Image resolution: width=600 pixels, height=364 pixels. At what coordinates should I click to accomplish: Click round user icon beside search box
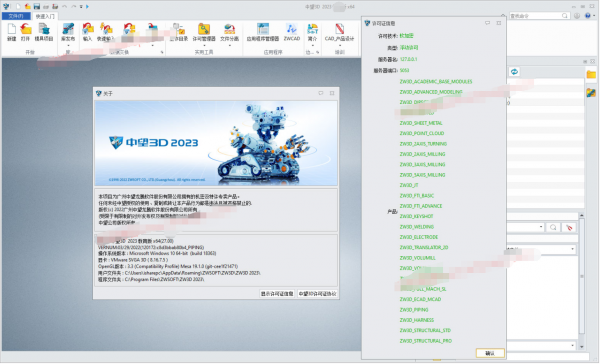tap(577, 16)
